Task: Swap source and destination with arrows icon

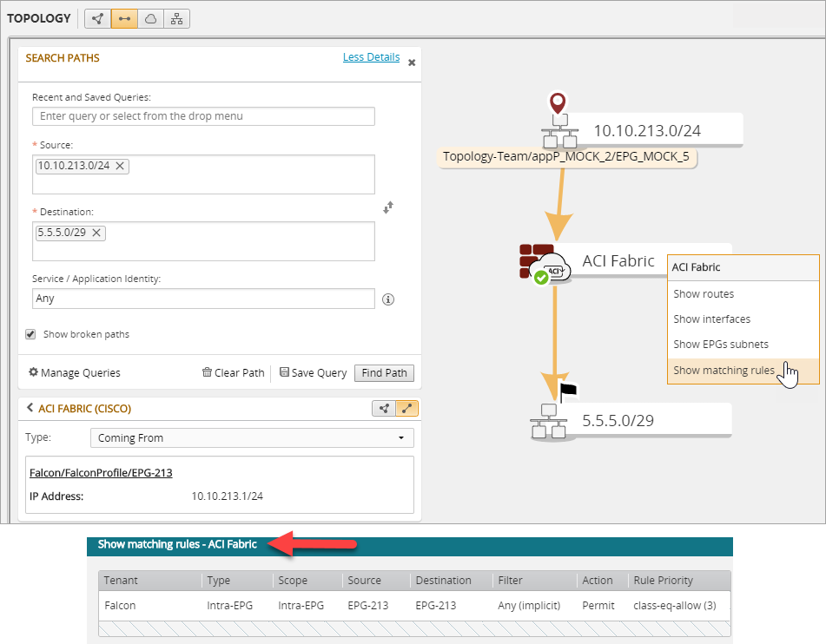Action: [388, 207]
